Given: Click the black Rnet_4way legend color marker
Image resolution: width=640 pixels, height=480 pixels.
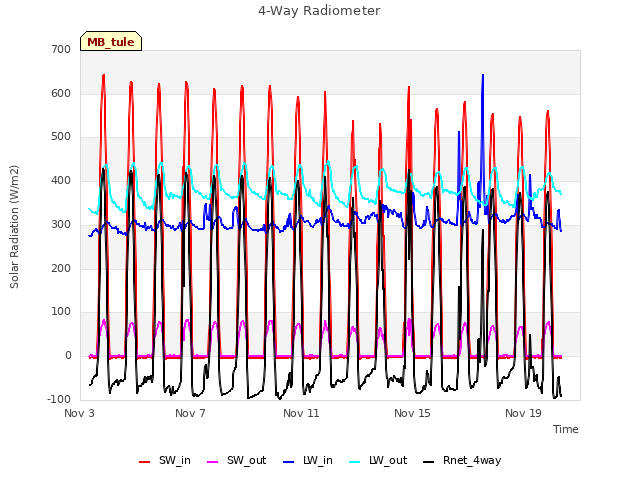Looking at the screenshot, I should pos(429,462).
